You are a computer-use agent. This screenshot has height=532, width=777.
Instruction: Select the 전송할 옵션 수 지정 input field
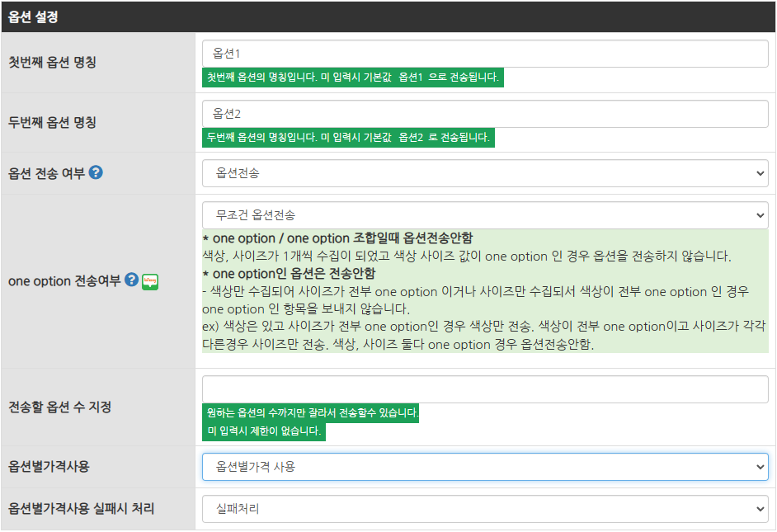pos(484,389)
